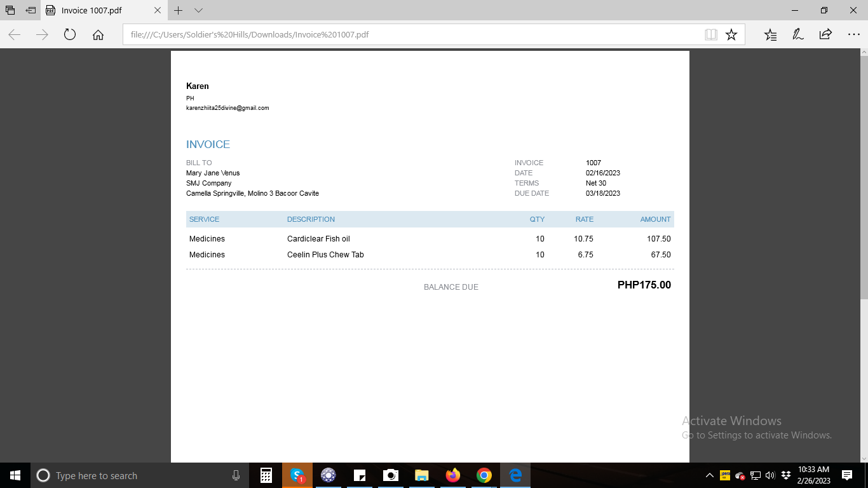Screen dimensions: 868x488
Task: Open the Favorites hub
Action: coord(770,35)
